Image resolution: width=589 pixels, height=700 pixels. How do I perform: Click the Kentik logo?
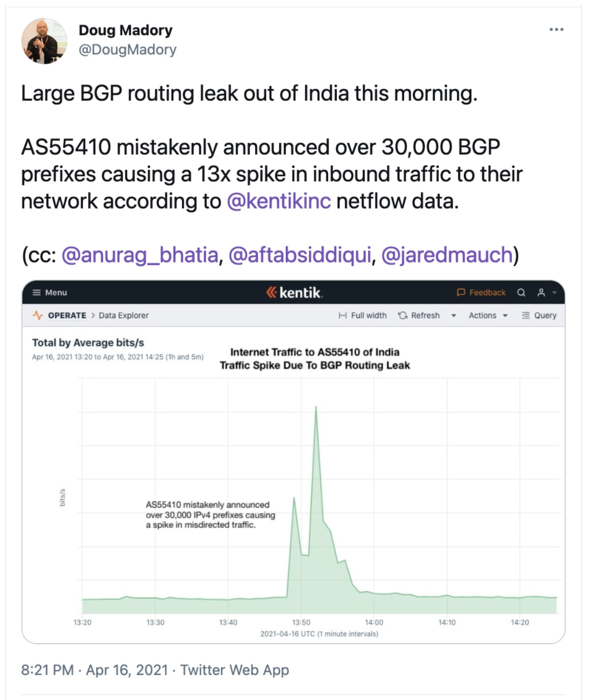tap(294, 293)
